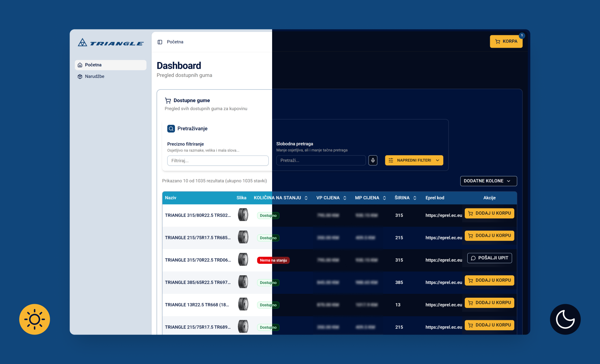600x364 pixels.
Task: Add TRIANGLE 215/75R17.5 TR689 to cart
Action: tap(489, 325)
